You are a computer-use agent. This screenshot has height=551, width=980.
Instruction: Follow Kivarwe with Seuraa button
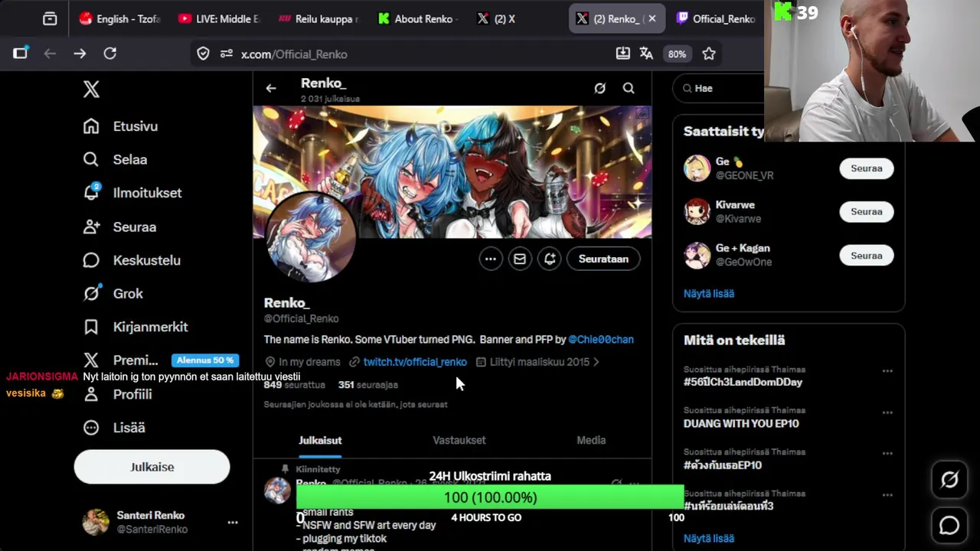pyautogui.click(x=867, y=212)
